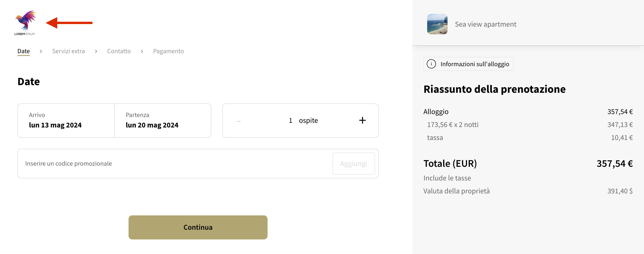This screenshot has height=254, width=644.
Task: Click the chevron after the Date step
Action: (41, 51)
